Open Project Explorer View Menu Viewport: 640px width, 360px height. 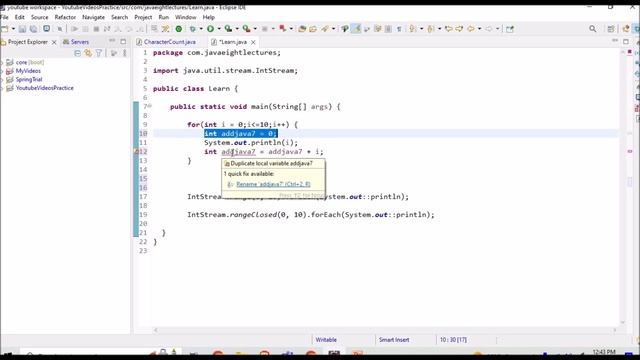tap(125, 53)
